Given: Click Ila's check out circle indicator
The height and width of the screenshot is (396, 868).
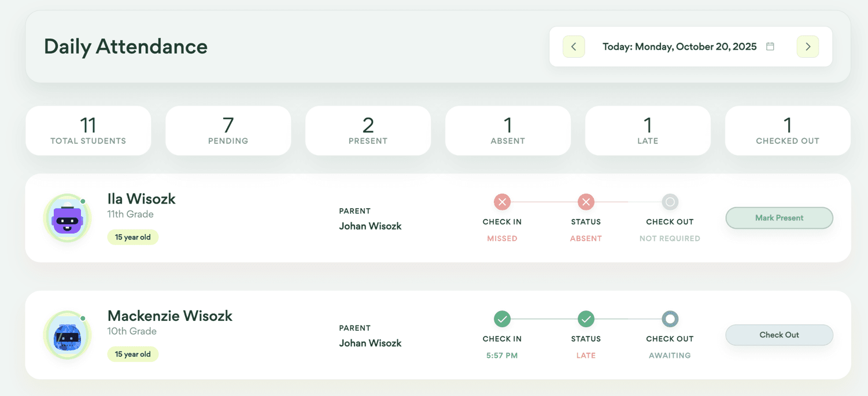Looking at the screenshot, I should 670,202.
